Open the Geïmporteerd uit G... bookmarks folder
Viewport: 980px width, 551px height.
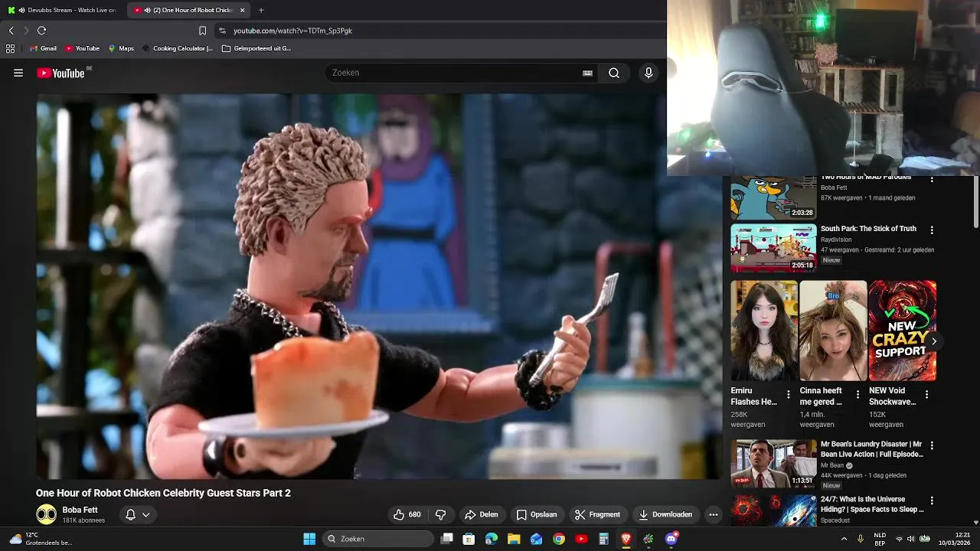(x=256, y=48)
